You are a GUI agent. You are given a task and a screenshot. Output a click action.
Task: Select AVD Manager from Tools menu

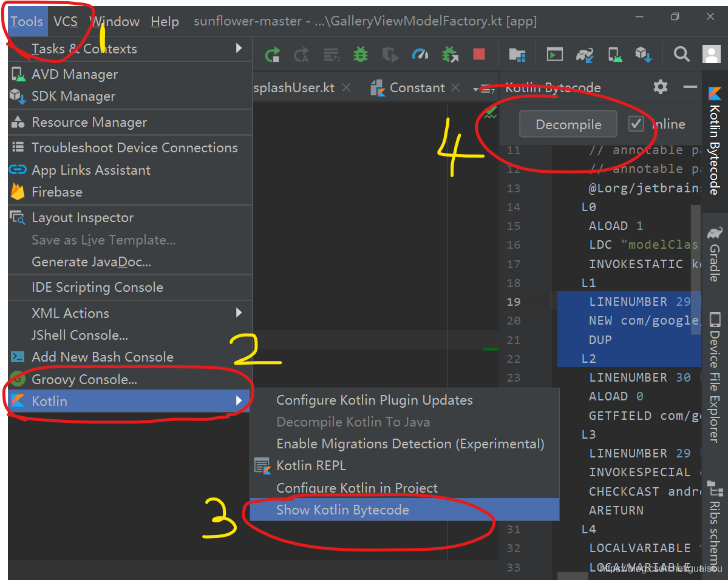tap(130, 74)
